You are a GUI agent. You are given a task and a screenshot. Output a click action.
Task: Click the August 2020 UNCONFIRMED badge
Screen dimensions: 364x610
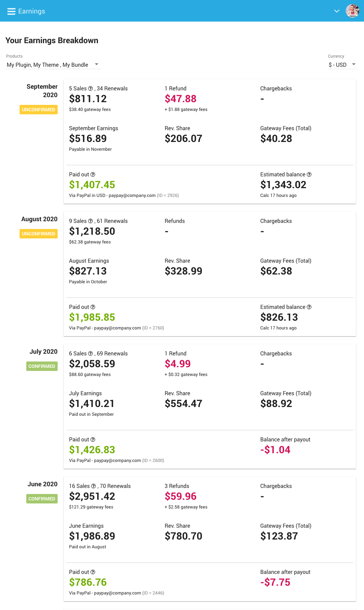38,234
